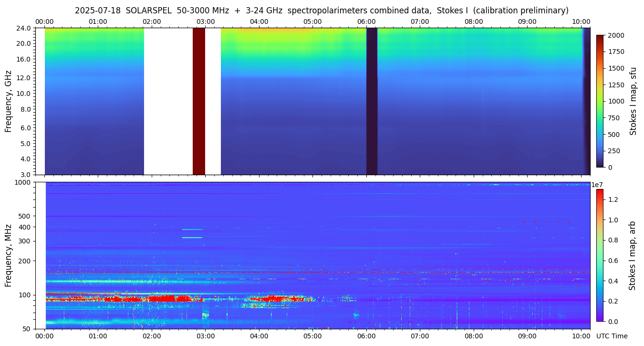Click the SOLARSPEL plot title text

tap(322, 10)
